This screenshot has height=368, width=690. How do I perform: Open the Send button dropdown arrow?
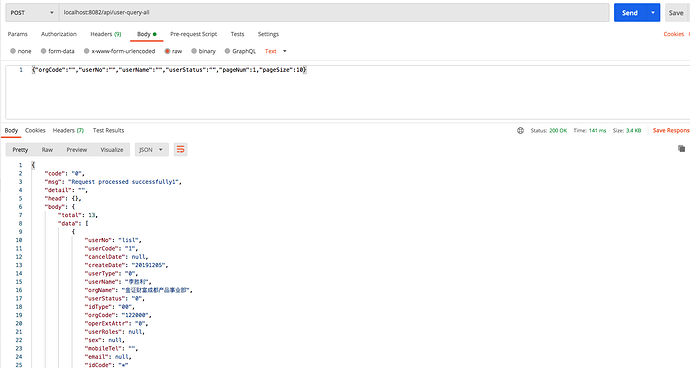[653, 13]
